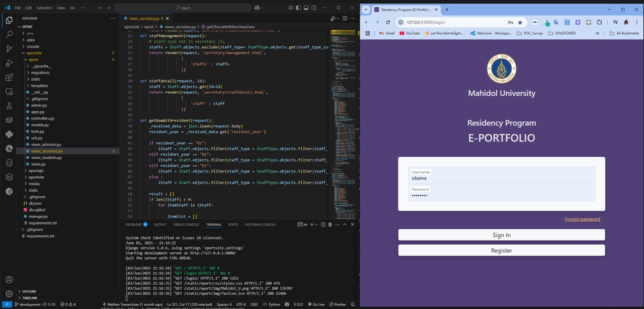Open the saved password key icon in address bar
The height and width of the screenshot is (309, 644).
coord(511,22)
